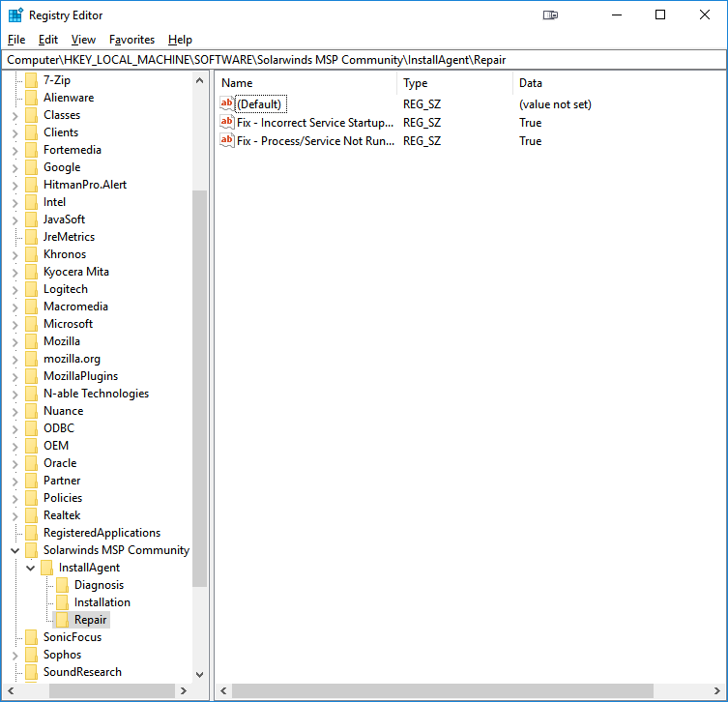
Task: Expand the Policies key
Action: click(15, 499)
